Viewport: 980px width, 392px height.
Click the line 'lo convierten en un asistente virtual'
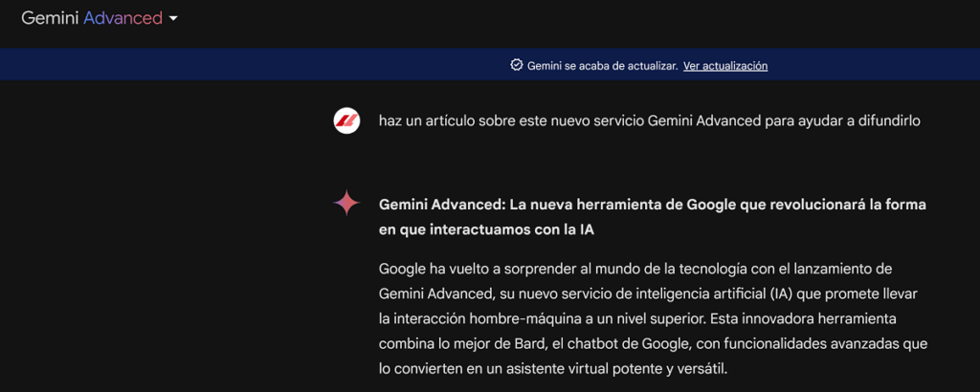pyautogui.click(x=553, y=369)
